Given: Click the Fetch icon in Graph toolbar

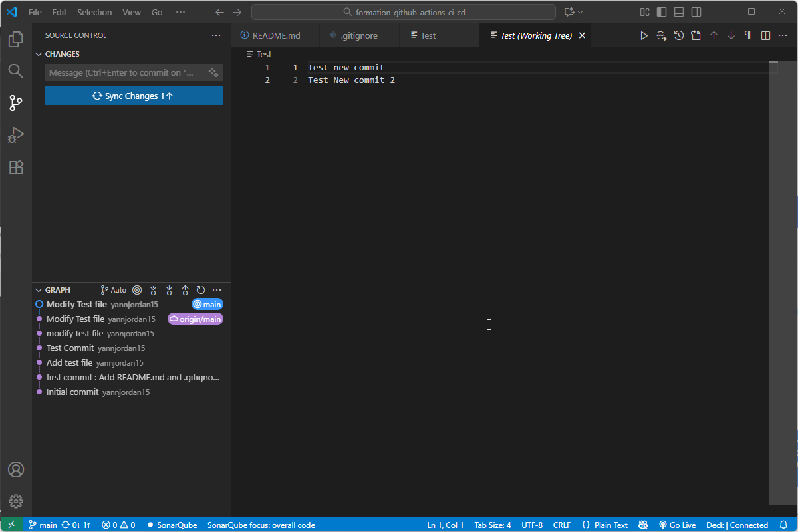Looking at the screenshot, I should tap(154, 290).
